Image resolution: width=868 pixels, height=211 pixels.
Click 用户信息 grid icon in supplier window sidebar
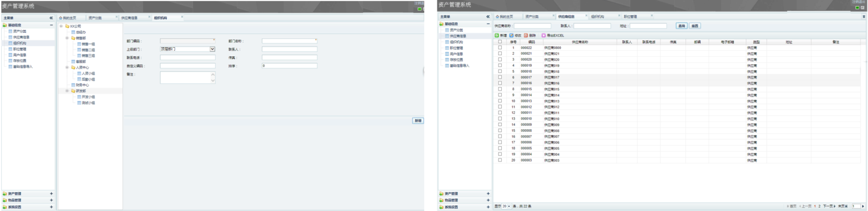tap(447, 53)
